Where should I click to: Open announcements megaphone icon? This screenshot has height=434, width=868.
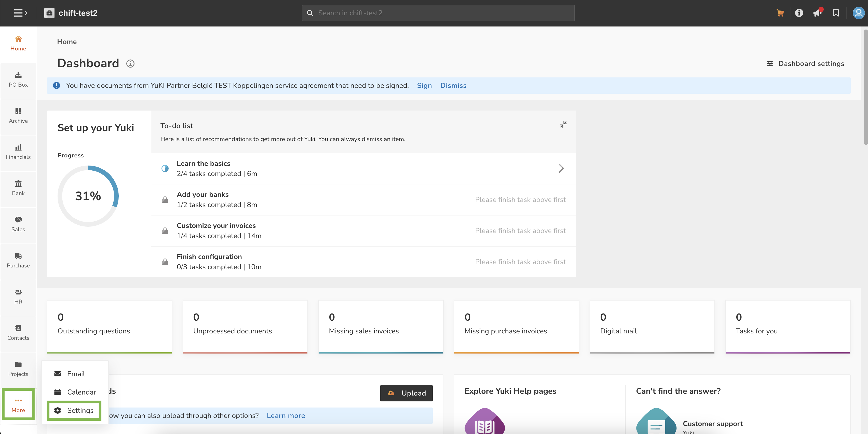tap(817, 13)
